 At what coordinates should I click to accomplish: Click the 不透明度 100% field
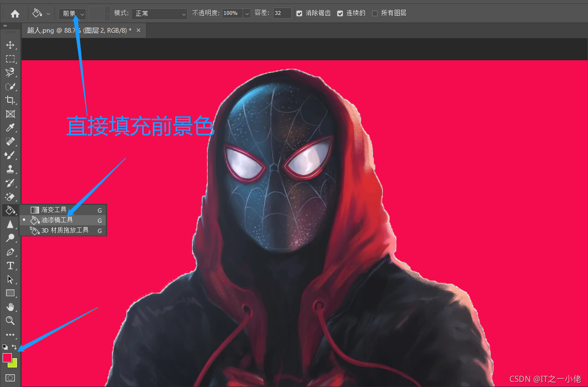point(232,14)
